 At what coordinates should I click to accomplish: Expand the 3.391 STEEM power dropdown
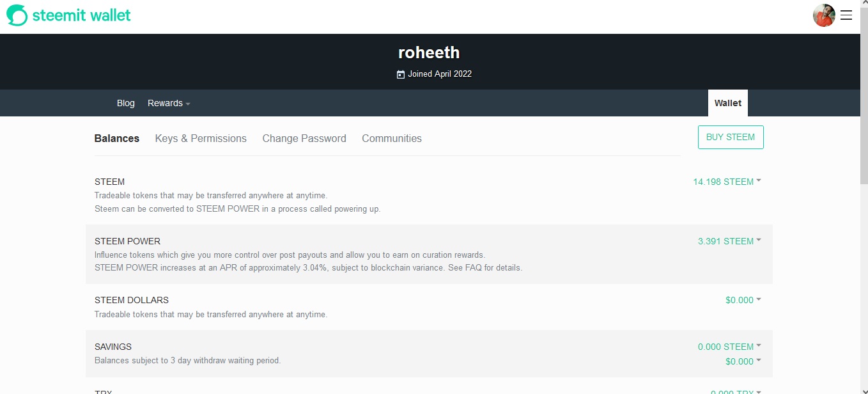point(729,241)
